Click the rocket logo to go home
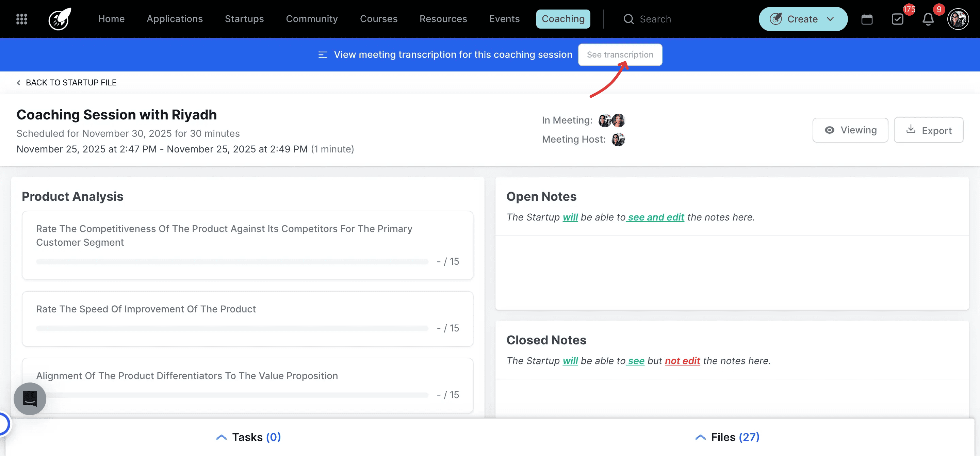Viewport: 980px width, 456px height. click(x=59, y=19)
